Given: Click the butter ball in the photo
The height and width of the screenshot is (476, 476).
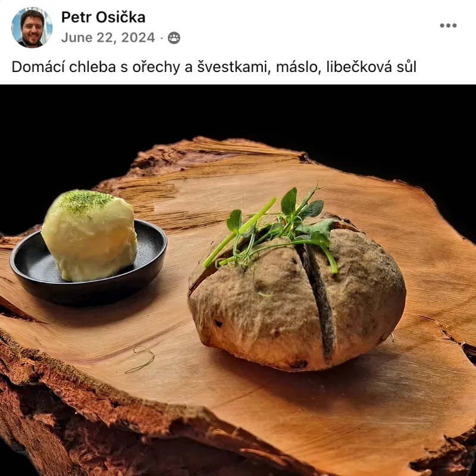Looking at the screenshot, I should tap(90, 235).
